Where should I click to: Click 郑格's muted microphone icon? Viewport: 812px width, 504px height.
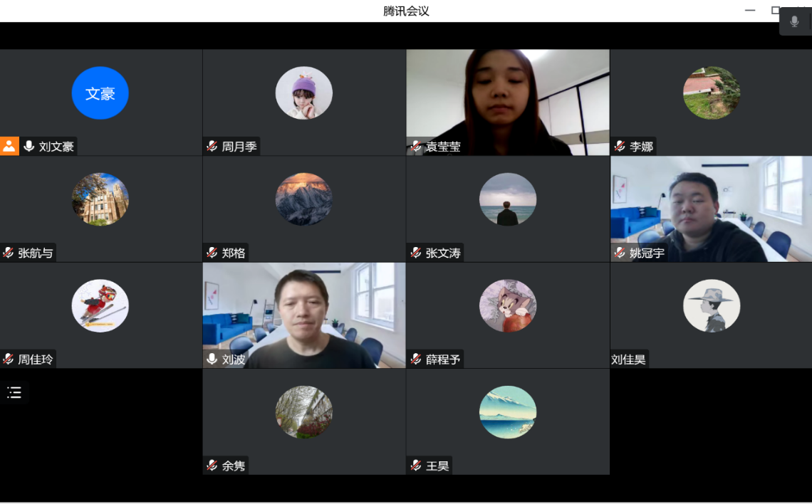(x=212, y=253)
